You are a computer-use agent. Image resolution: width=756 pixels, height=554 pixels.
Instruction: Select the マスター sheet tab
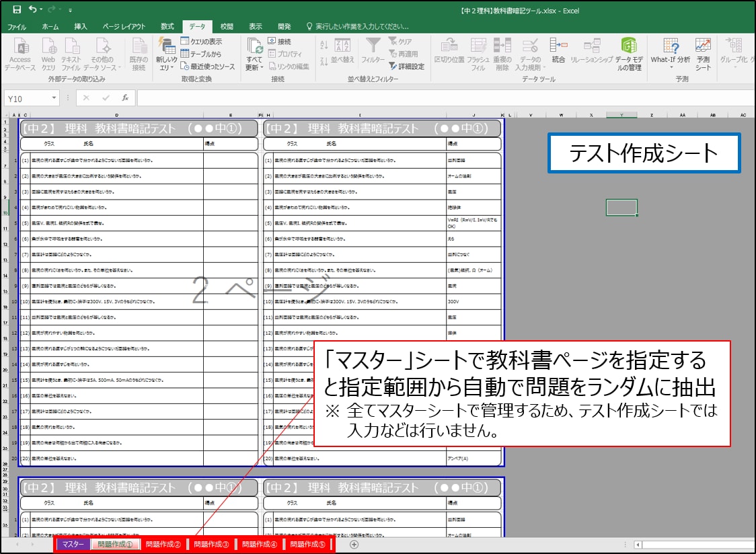[73, 545]
